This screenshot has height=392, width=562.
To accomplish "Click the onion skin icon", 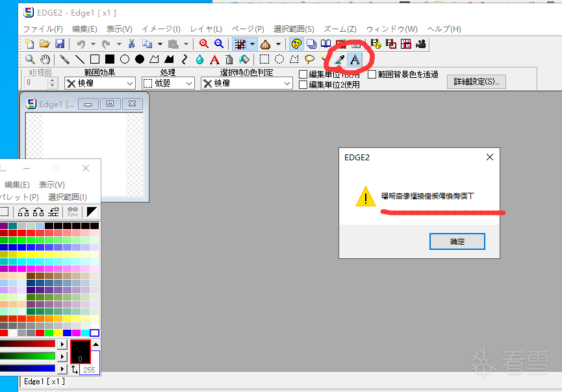I will point(265,44).
